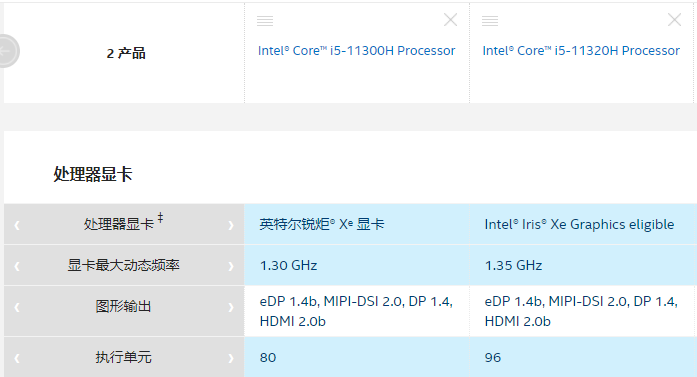The height and width of the screenshot is (377, 697).
Task: Click right chevron in 图形输出 row
Action: coord(231,307)
